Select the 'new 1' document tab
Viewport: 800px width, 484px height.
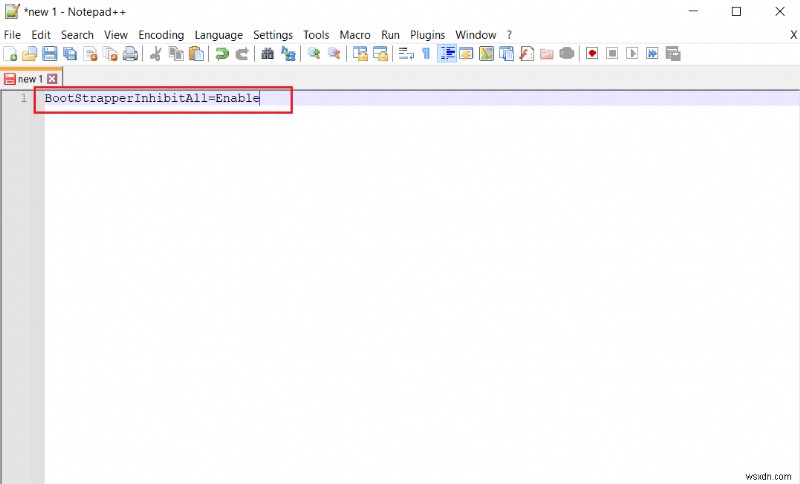[x=30, y=79]
